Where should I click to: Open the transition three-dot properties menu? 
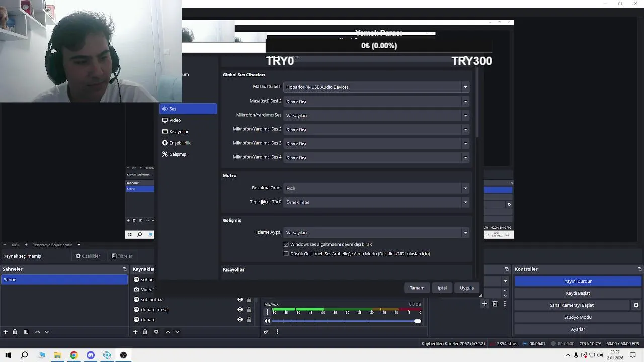(x=505, y=304)
